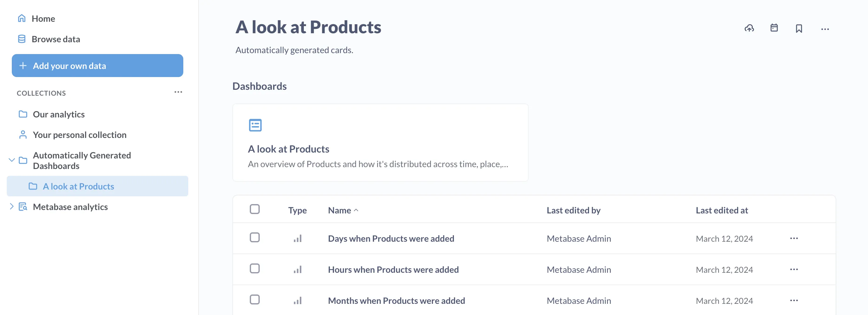868x315 pixels.
Task: Click the Metabase analytics icon
Action: tap(23, 207)
